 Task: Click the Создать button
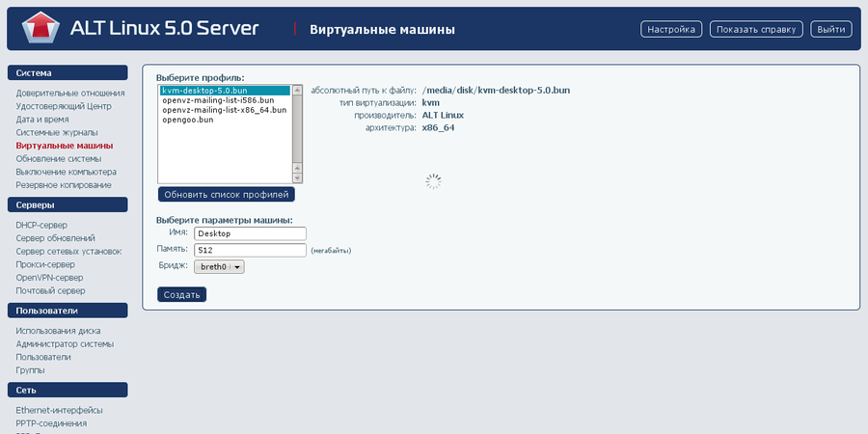pyautogui.click(x=181, y=294)
